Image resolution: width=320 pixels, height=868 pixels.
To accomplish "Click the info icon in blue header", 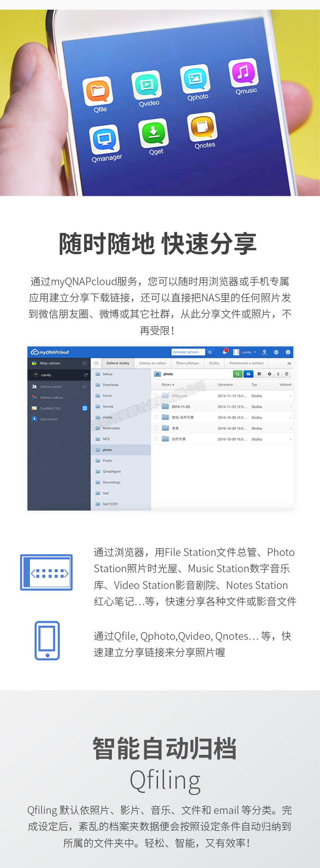I will tap(288, 352).
